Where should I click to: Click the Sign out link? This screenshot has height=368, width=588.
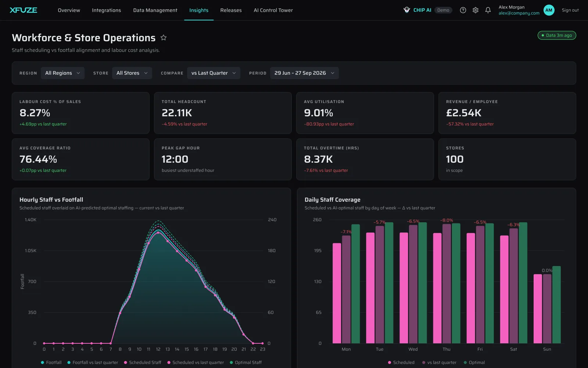coord(570,10)
